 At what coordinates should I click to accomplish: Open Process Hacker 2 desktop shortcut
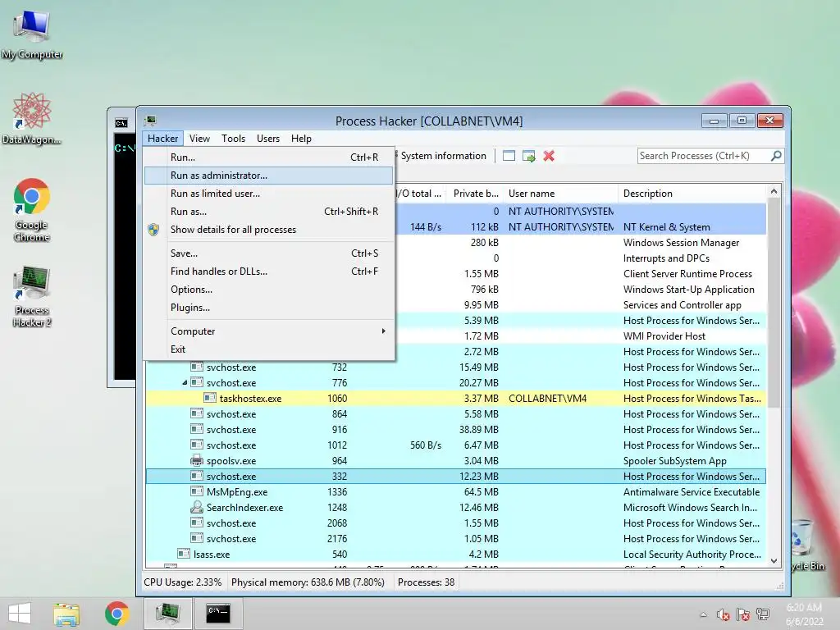pyautogui.click(x=32, y=295)
